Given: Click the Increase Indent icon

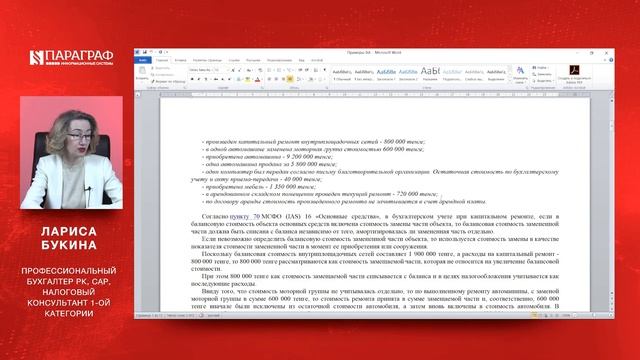Looking at the screenshot, I should [x=307, y=70].
